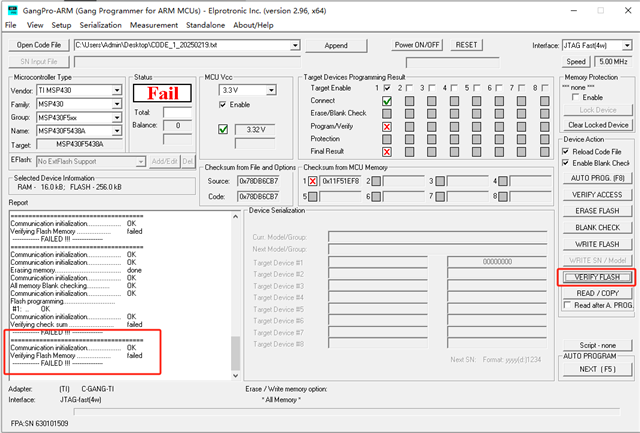
Task: Open the File menu
Action: (11, 25)
